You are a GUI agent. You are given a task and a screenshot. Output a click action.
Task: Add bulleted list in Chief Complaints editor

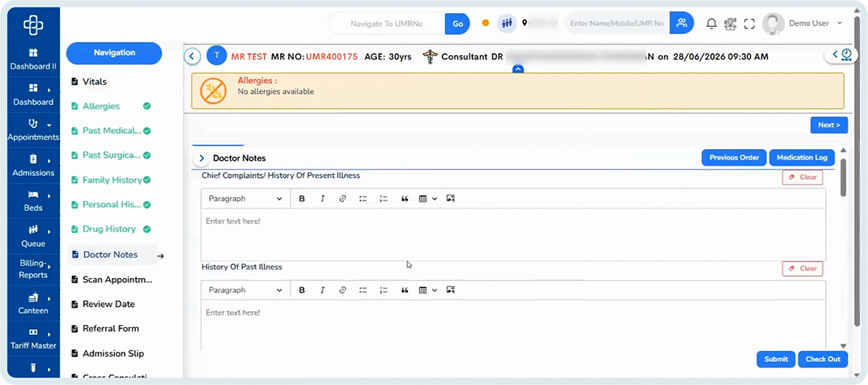[363, 198]
